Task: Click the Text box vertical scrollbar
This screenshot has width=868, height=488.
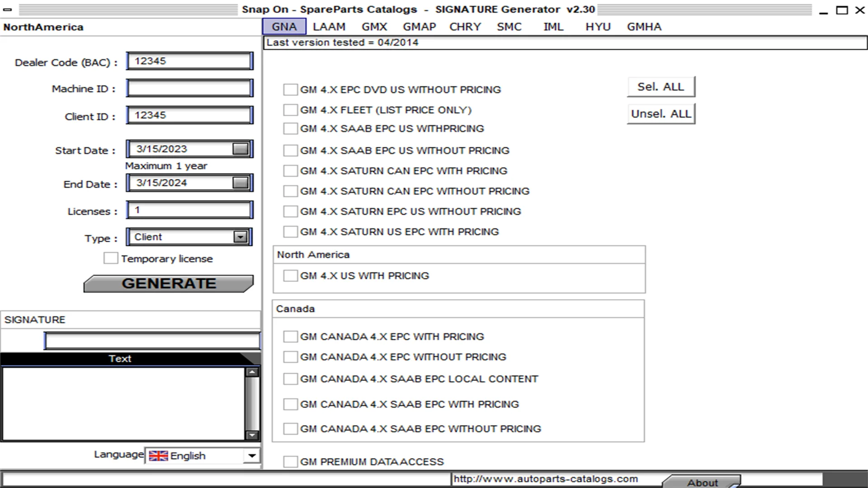Action: (252, 404)
